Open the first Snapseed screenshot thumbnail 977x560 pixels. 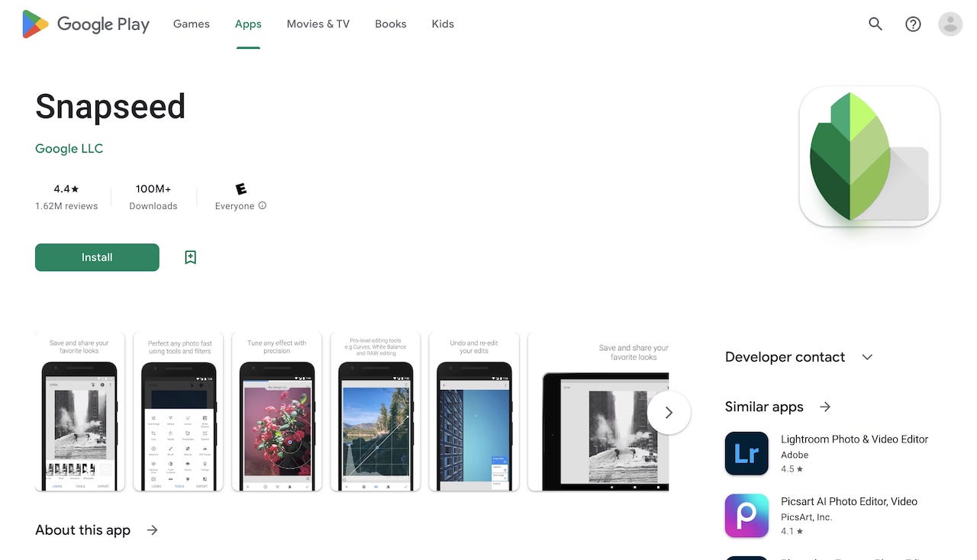[80, 412]
